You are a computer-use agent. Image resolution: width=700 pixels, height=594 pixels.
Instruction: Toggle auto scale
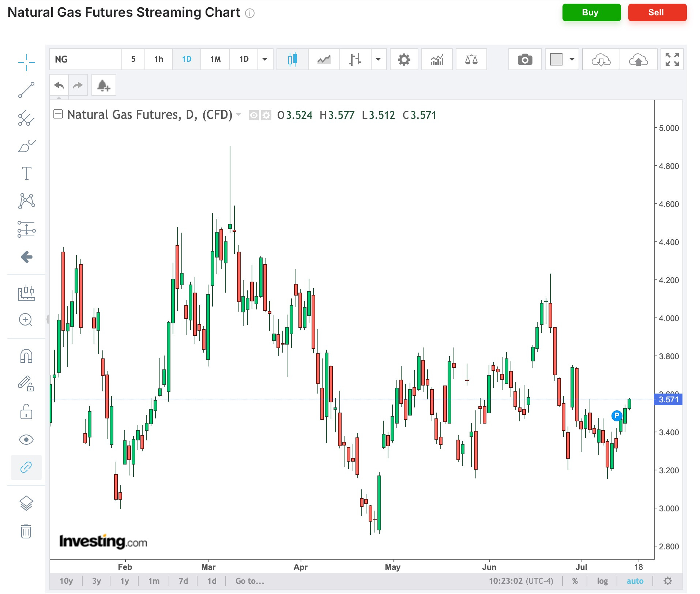(635, 581)
